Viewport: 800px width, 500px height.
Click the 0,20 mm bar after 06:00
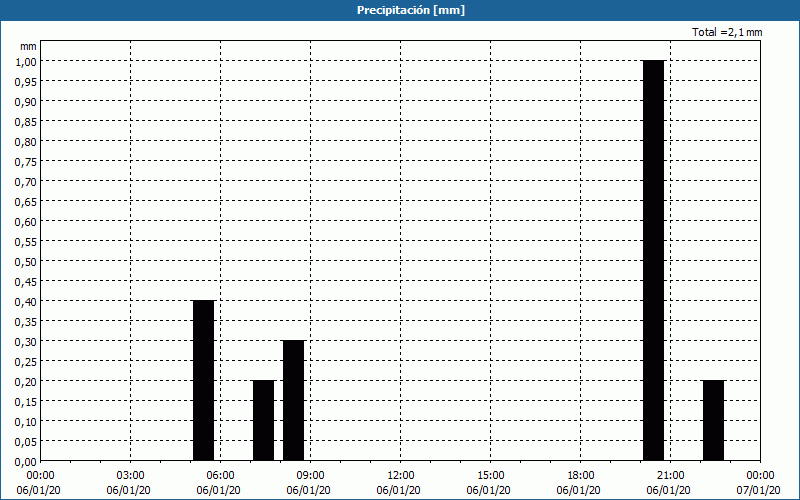[263, 420]
